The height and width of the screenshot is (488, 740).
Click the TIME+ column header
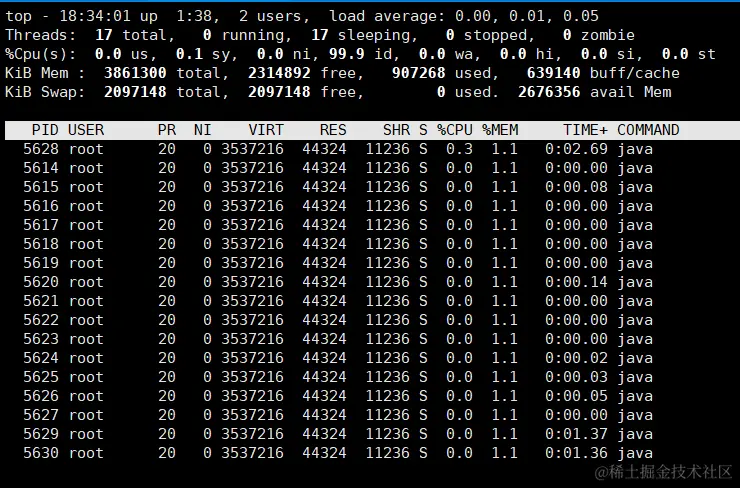click(586, 130)
